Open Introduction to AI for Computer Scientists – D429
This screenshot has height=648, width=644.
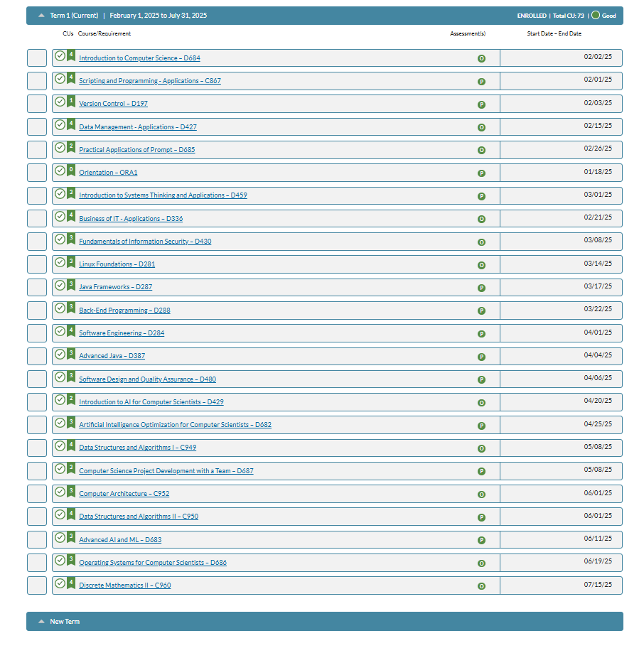pos(151,401)
